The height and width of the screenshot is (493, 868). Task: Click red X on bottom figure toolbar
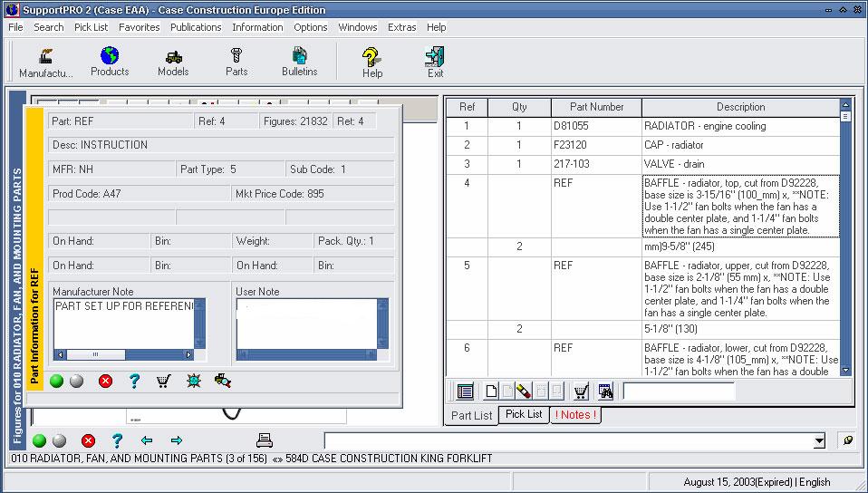tap(88, 441)
